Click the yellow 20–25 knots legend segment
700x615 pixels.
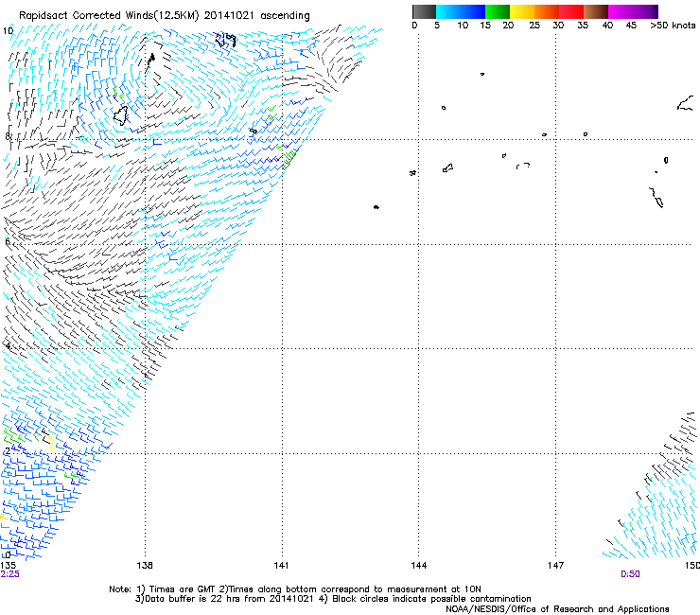522,11
